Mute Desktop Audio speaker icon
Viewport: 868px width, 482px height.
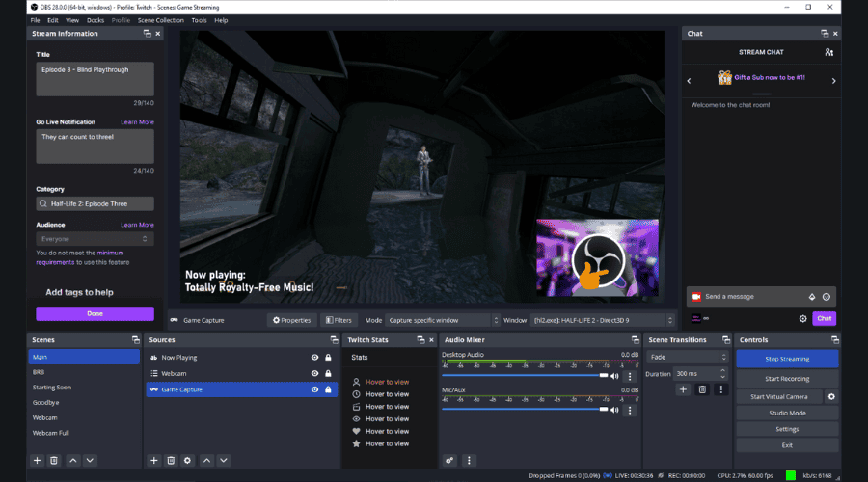[x=614, y=376]
